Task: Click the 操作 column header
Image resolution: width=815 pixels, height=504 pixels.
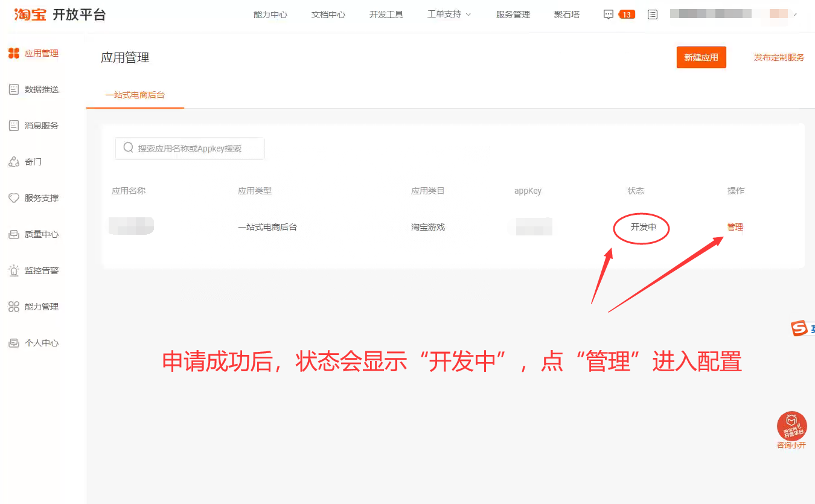Action: 736,191
